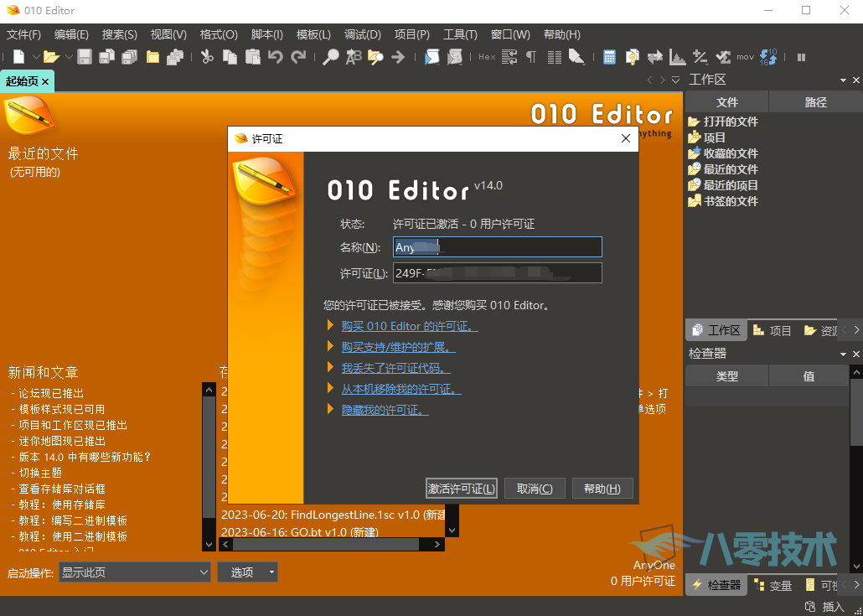Open the 帮助(H) menu

pyautogui.click(x=562, y=34)
